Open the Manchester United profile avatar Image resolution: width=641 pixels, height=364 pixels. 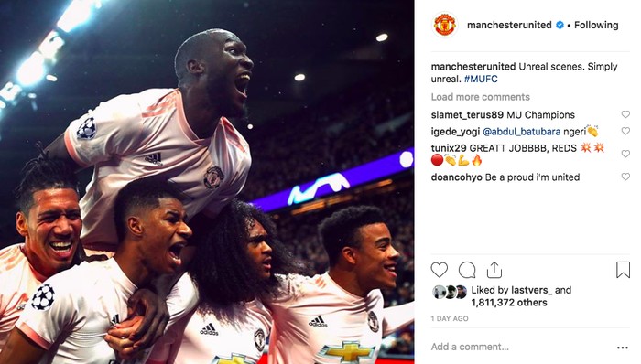click(445, 25)
